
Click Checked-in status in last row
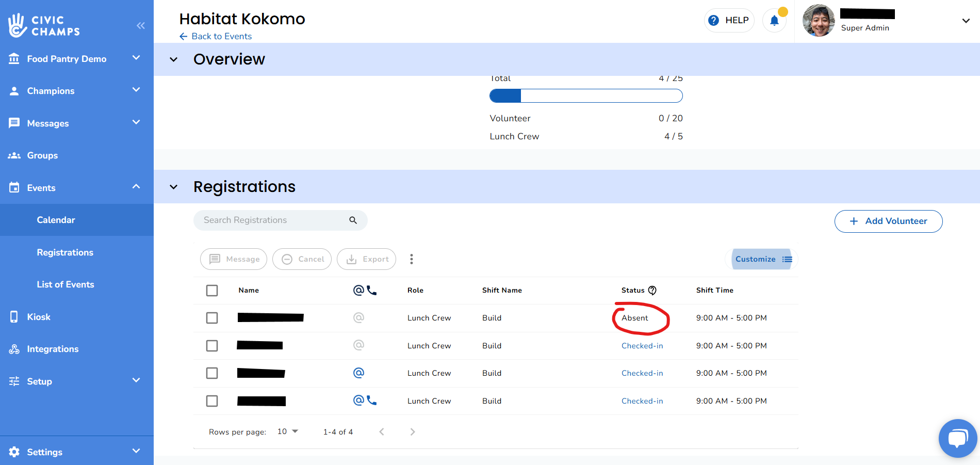pyautogui.click(x=642, y=401)
